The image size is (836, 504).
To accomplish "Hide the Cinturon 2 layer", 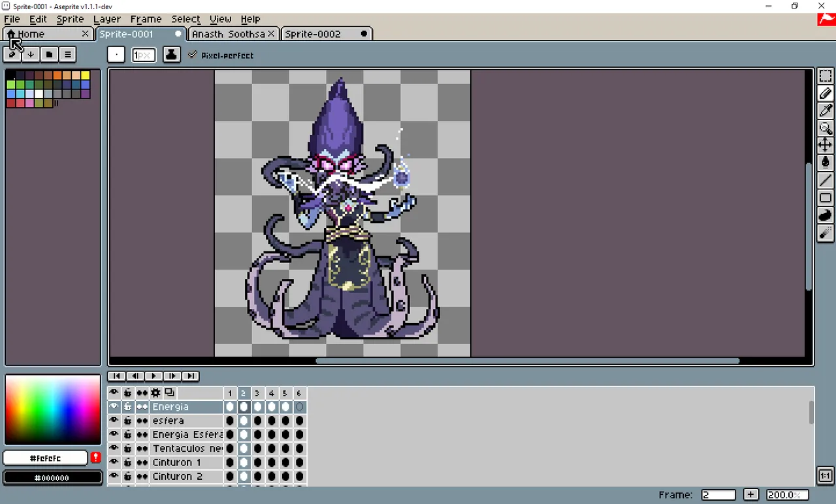I will (x=114, y=476).
